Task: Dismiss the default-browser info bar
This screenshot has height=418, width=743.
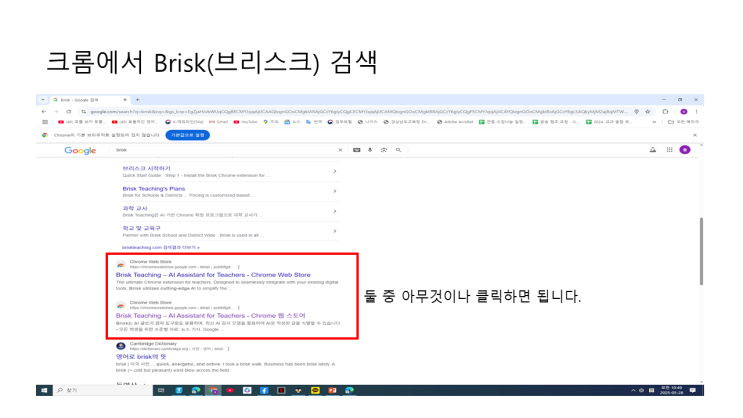Action: 695,135
